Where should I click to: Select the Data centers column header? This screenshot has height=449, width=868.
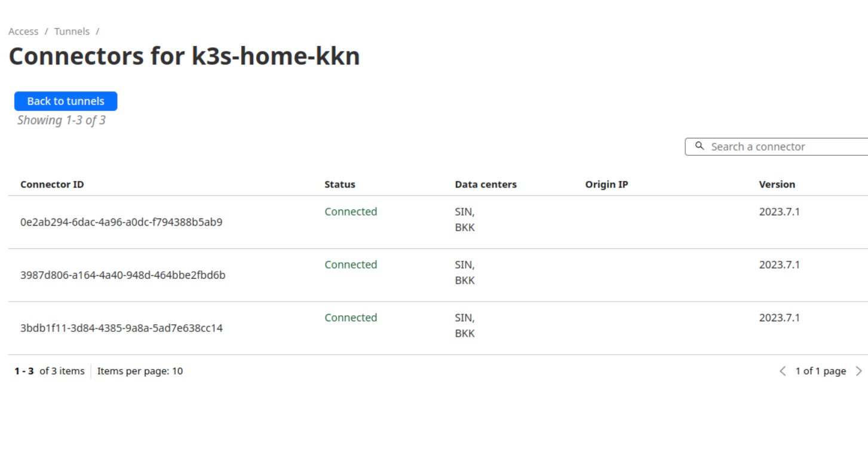[x=486, y=184]
